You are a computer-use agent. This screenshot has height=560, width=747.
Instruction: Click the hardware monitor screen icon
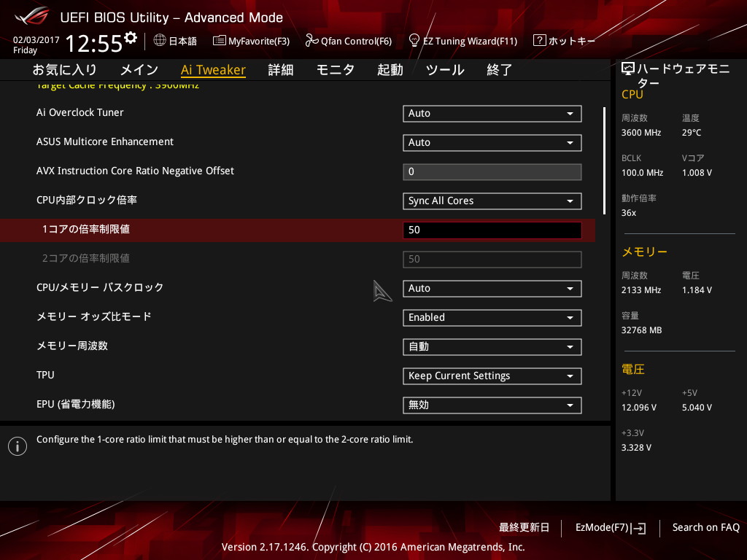(628, 69)
